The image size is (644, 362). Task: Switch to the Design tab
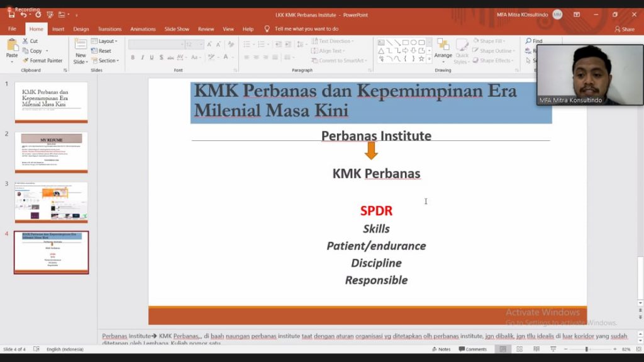(x=81, y=29)
